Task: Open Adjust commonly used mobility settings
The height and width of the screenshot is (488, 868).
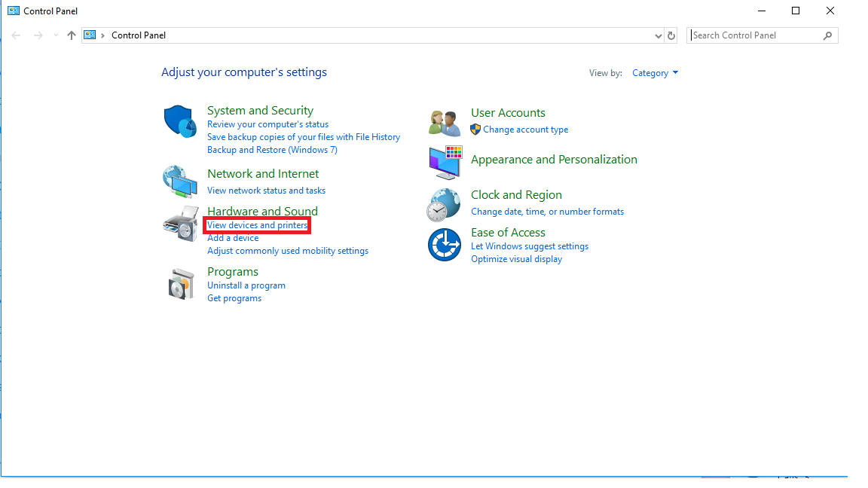Action: tap(288, 251)
